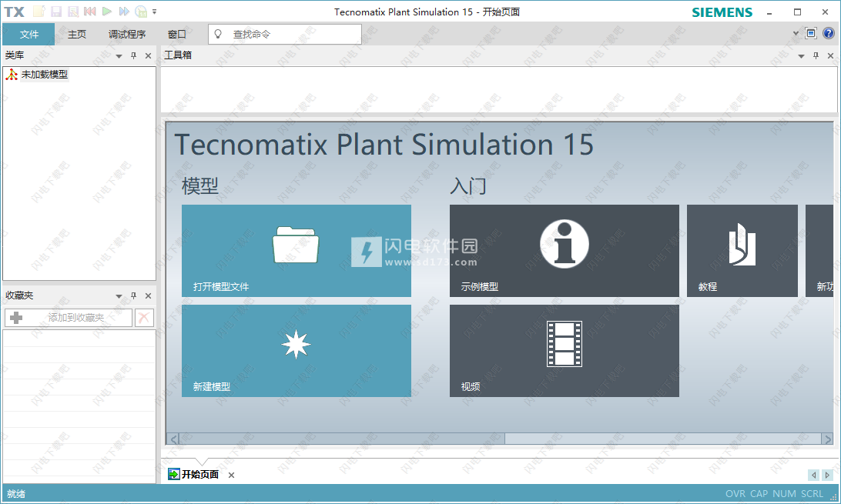
Task: Open the 类库 panel options dropdown
Action: point(119,55)
